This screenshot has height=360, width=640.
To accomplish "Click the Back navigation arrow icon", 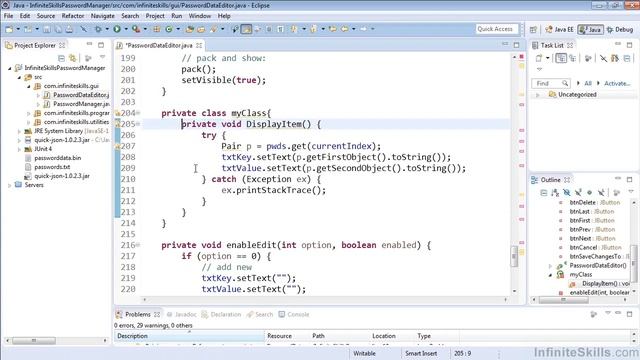I will (345, 29).
